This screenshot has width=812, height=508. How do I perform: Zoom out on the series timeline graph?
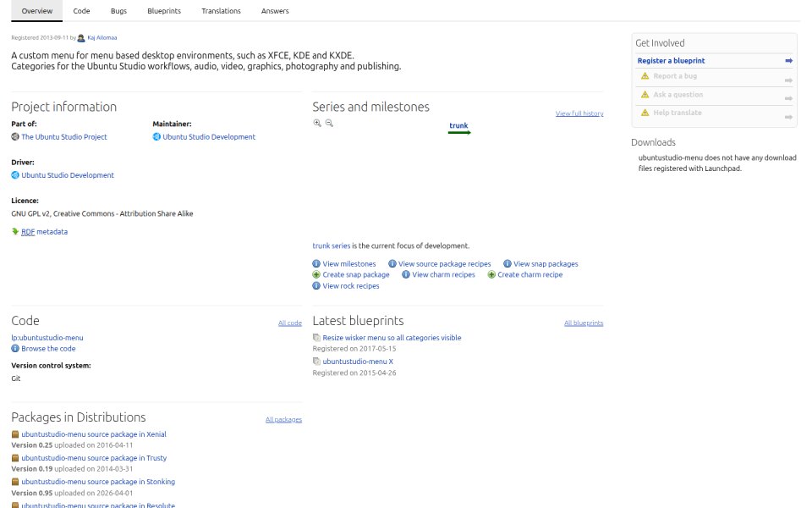(x=329, y=123)
